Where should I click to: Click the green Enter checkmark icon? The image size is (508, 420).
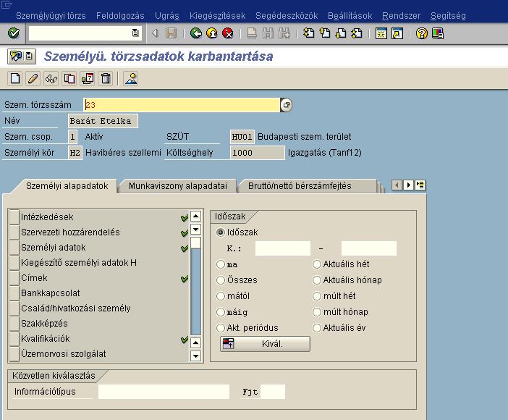pyautogui.click(x=14, y=33)
